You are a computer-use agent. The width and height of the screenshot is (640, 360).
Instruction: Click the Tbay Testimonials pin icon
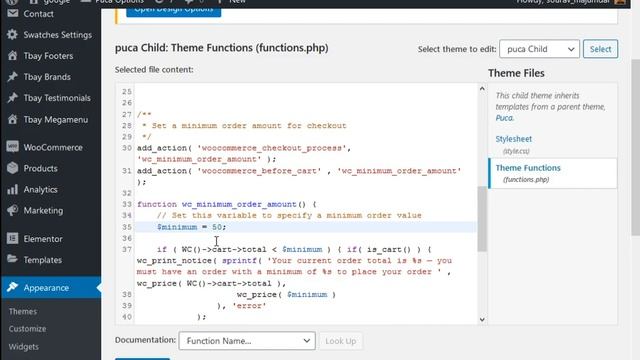(13, 98)
